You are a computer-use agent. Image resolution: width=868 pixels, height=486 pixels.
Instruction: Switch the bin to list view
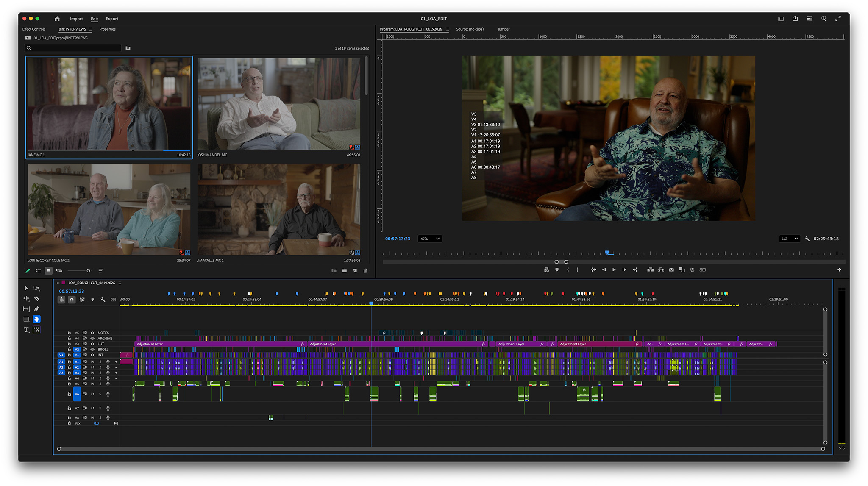click(x=38, y=271)
